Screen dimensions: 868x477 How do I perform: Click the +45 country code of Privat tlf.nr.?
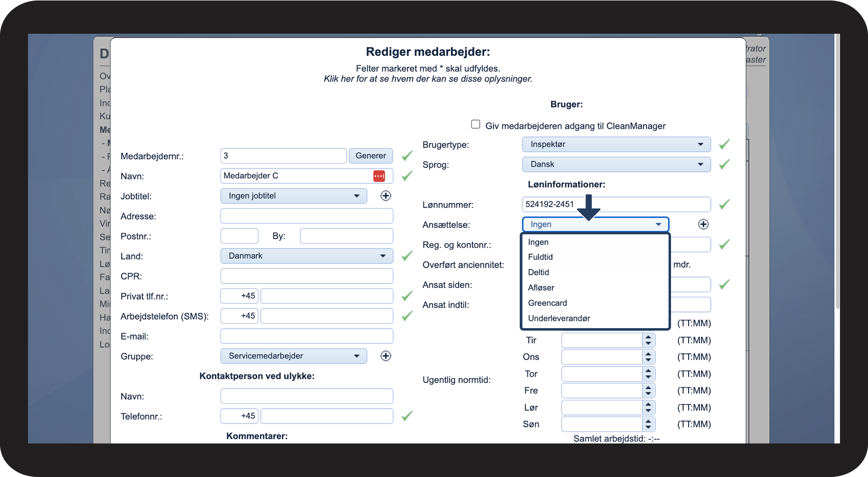[x=239, y=296]
